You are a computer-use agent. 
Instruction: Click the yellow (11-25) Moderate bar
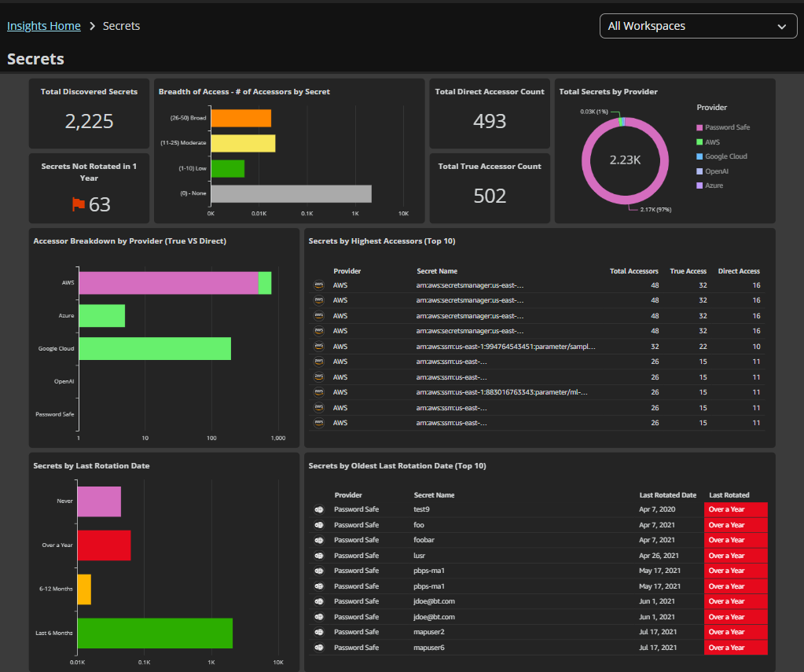pyautogui.click(x=243, y=143)
